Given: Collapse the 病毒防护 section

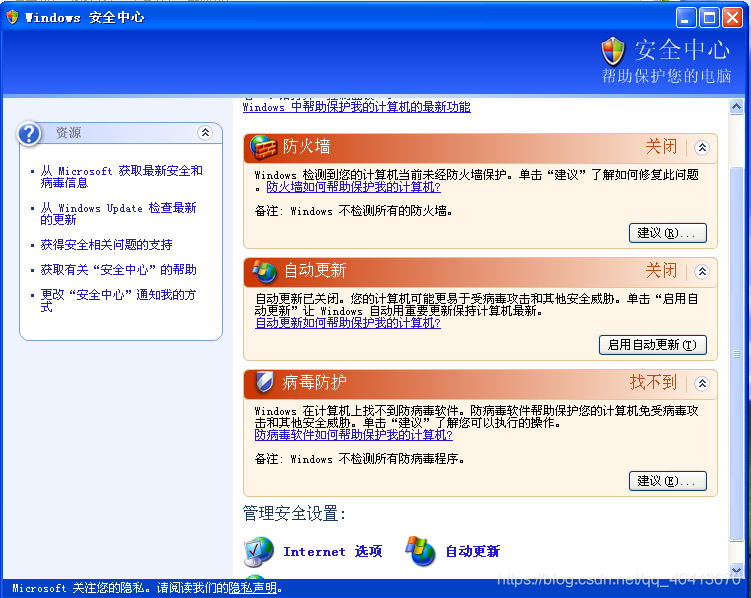Looking at the screenshot, I should [702, 383].
